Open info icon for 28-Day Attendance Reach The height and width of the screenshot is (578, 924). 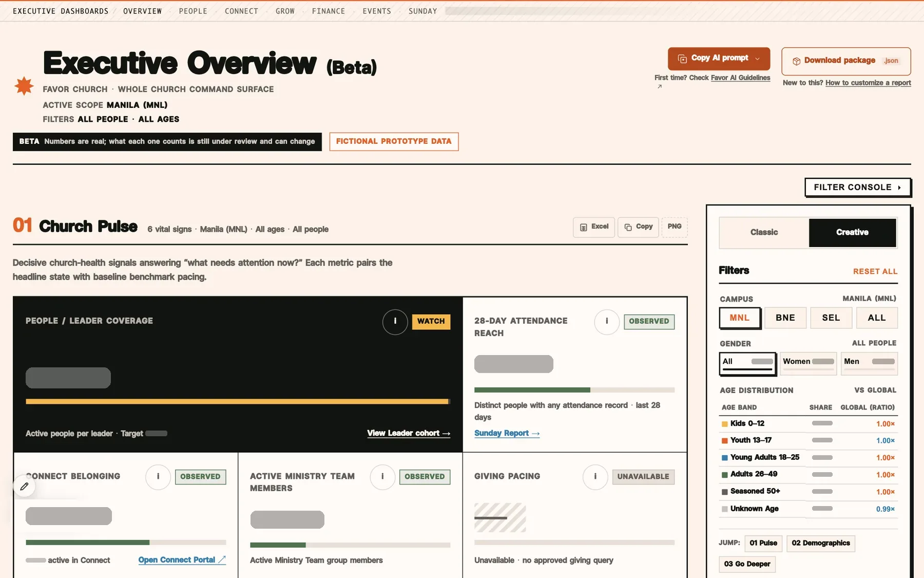607,322
